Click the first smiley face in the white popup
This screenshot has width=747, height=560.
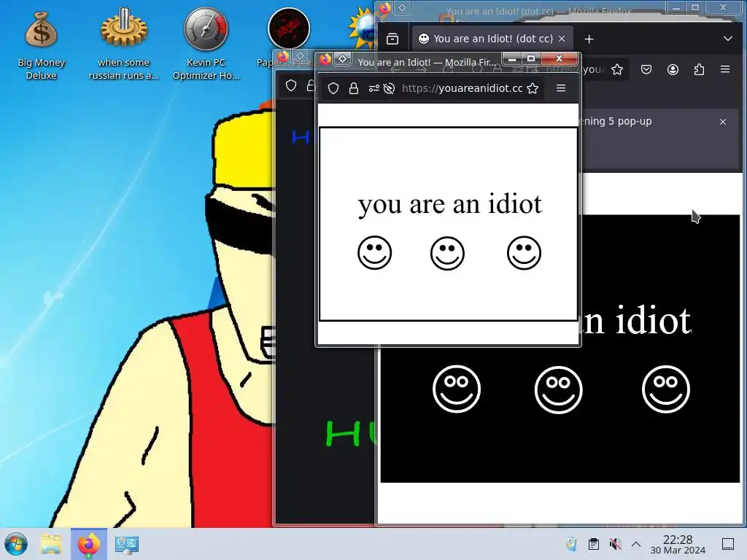(x=374, y=253)
